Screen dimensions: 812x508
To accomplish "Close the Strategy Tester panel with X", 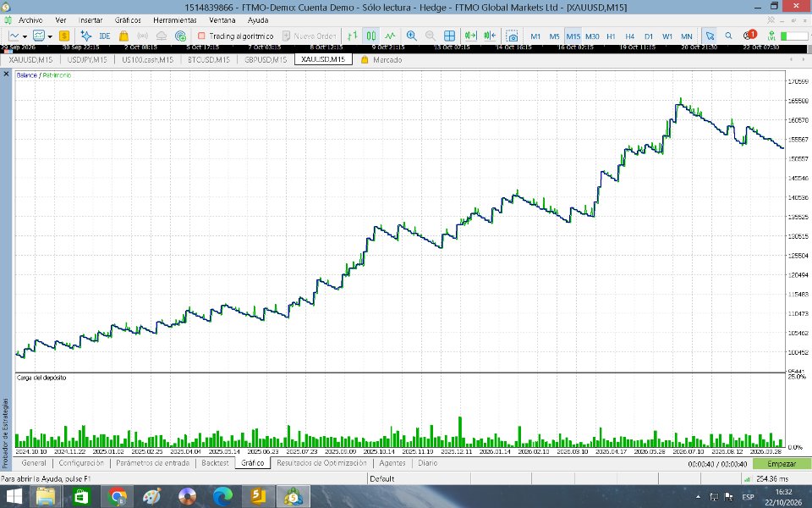I will (x=6, y=75).
